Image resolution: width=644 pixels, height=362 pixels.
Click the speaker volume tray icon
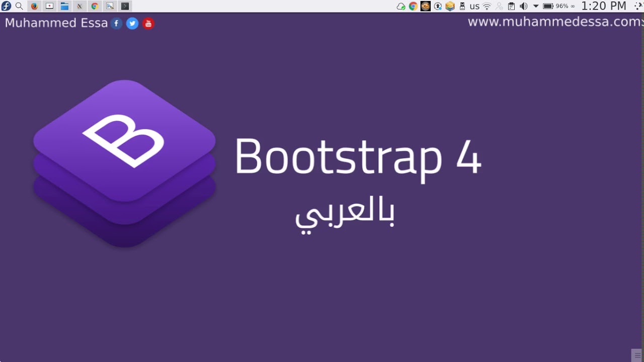[x=524, y=6]
